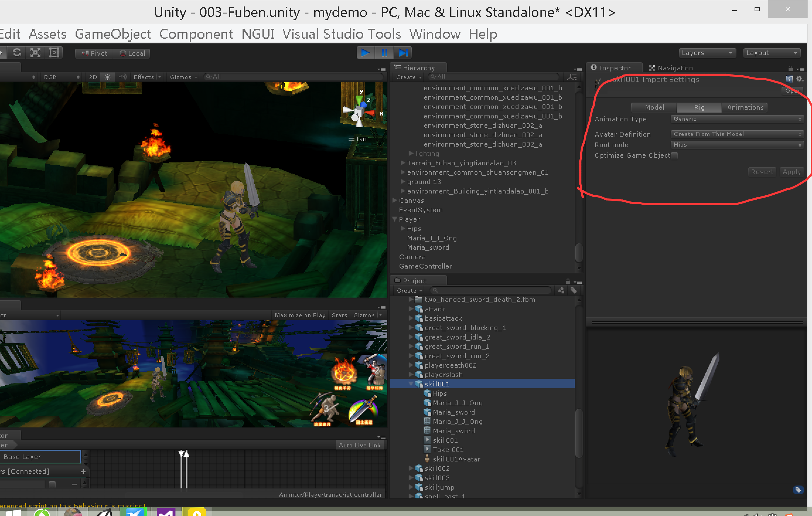The height and width of the screenshot is (516, 812).
Task: Toggle scene lighting sun icon
Action: click(107, 77)
